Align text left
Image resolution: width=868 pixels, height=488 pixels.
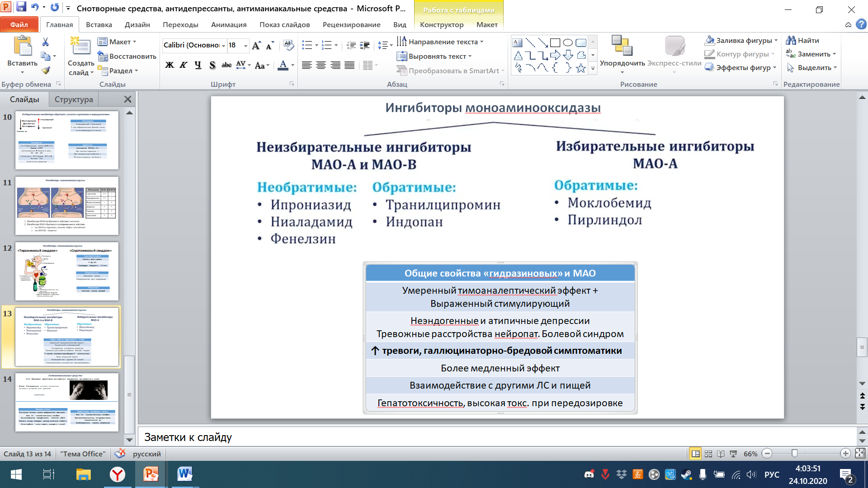307,65
